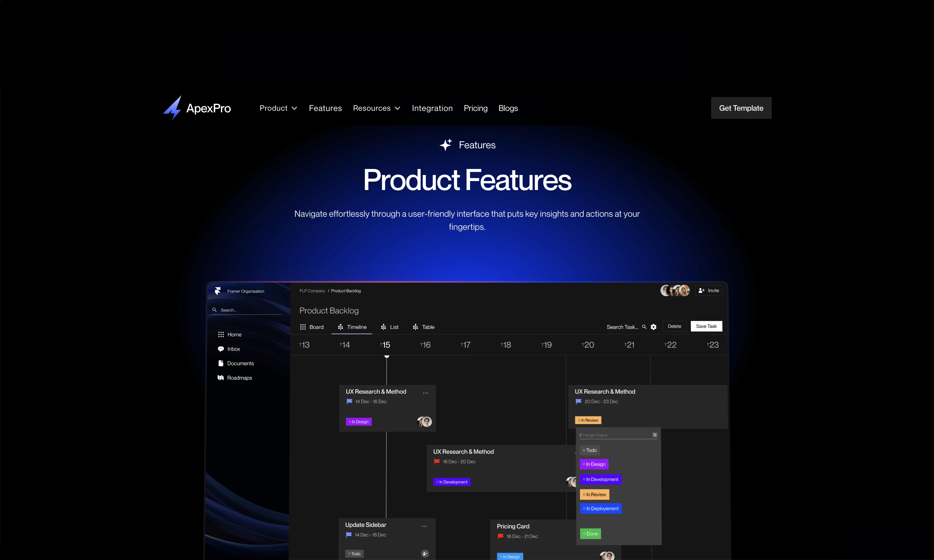Select Todo status in the dropdown
Screen dimensions: 934x560
point(590,450)
